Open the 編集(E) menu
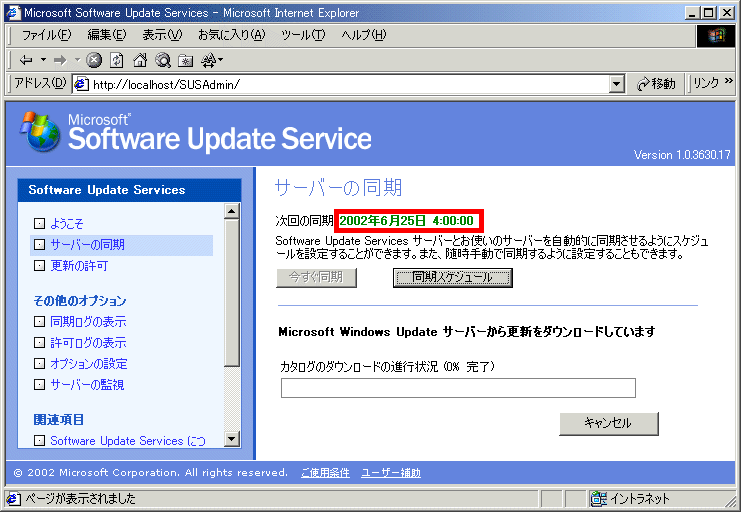The width and height of the screenshot is (741, 512). [107, 35]
